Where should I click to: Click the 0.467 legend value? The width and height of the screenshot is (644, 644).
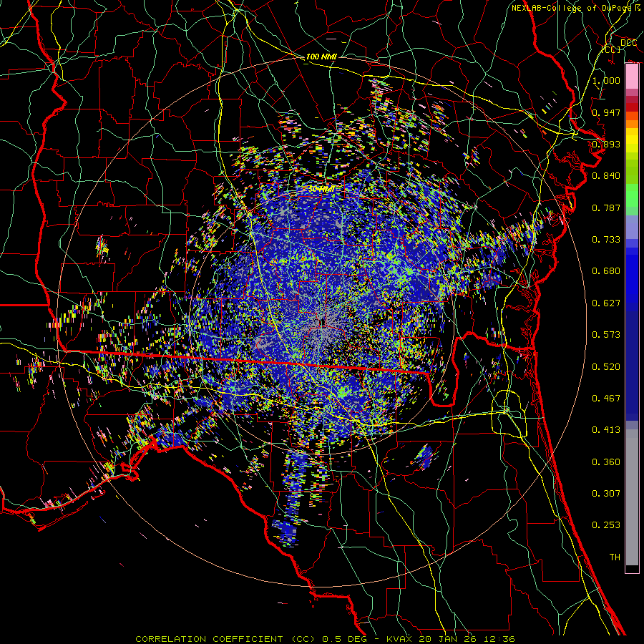click(x=606, y=399)
